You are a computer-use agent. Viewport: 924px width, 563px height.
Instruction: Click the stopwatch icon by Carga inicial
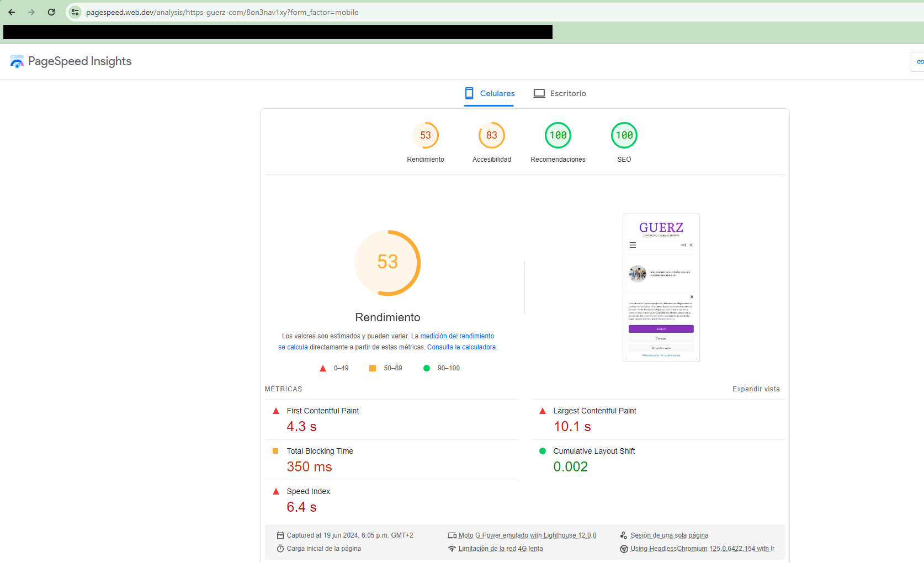click(280, 549)
